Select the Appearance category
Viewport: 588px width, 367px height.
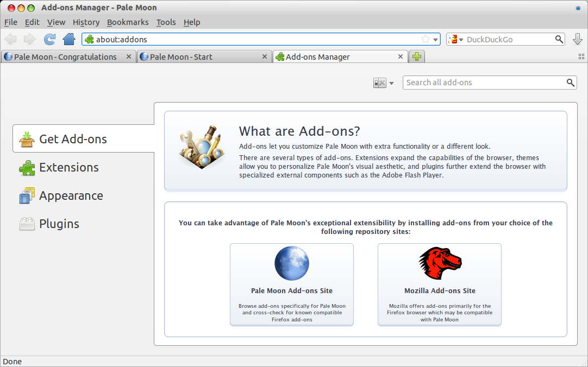(83, 195)
